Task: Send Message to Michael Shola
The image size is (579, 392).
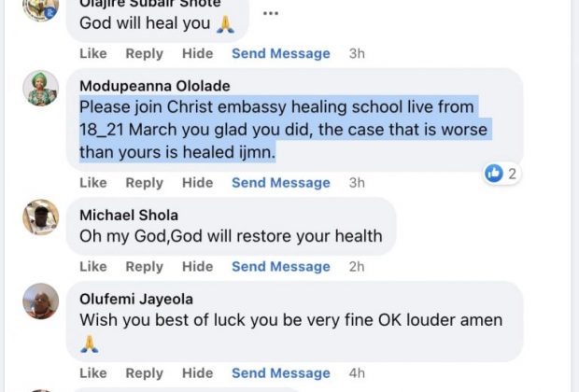Action: click(280, 267)
